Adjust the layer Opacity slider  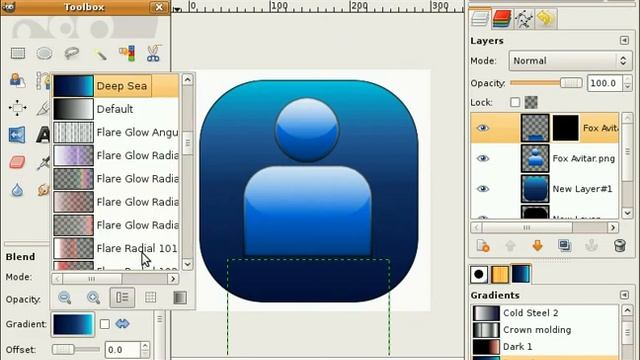(546, 83)
